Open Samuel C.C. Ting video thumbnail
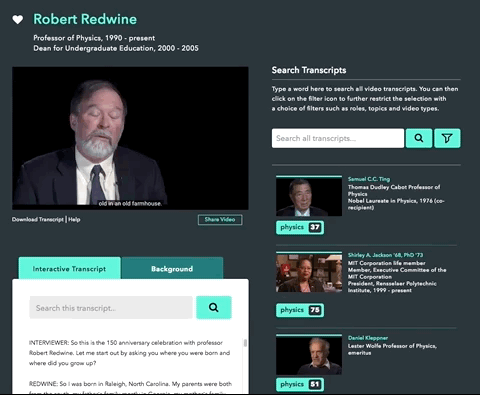This screenshot has width=480, height=395. pos(309,196)
